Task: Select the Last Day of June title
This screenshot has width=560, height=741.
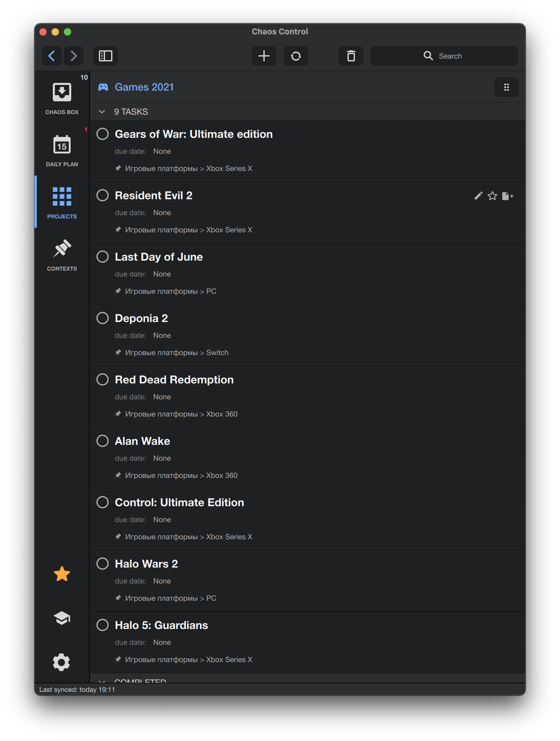Action: click(x=159, y=257)
